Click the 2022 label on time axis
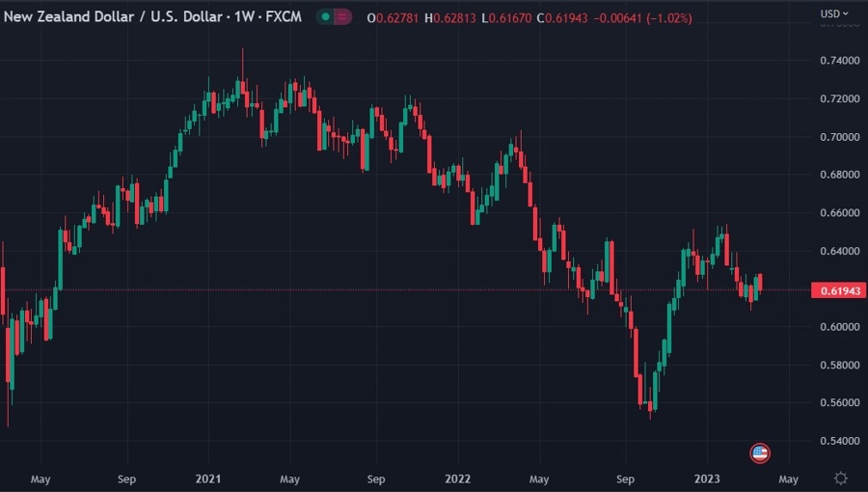 [x=458, y=478]
